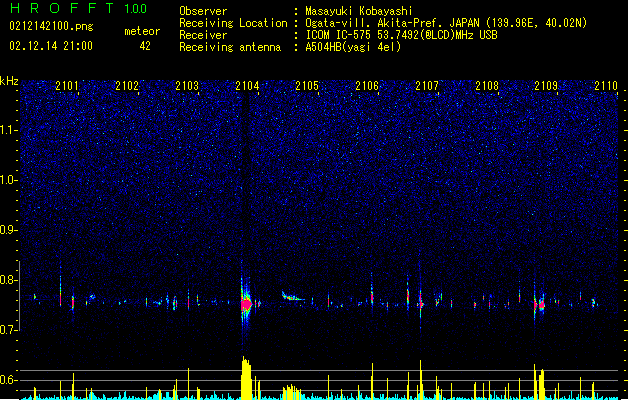Click the tallest yellow intensity peak at 2104
Image resolution: width=629 pixels, height=400 pixels.
[246, 377]
